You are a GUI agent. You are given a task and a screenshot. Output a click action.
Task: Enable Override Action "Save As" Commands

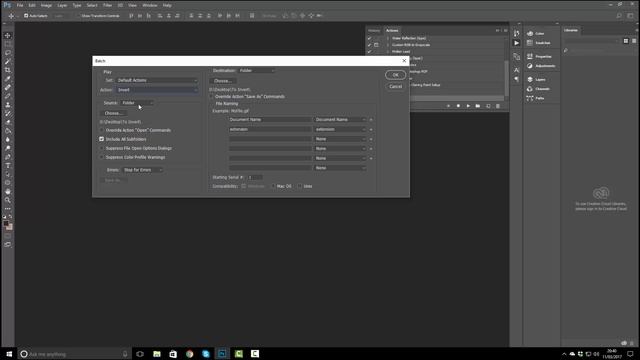(211, 97)
